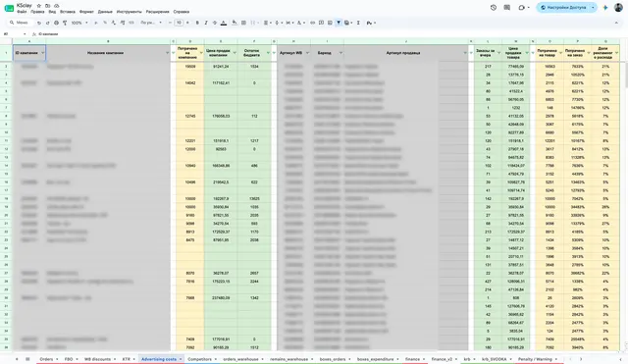The height and width of the screenshot is (364, 628).
Task: Open the Google account avatar
Action: pos(619,8)
